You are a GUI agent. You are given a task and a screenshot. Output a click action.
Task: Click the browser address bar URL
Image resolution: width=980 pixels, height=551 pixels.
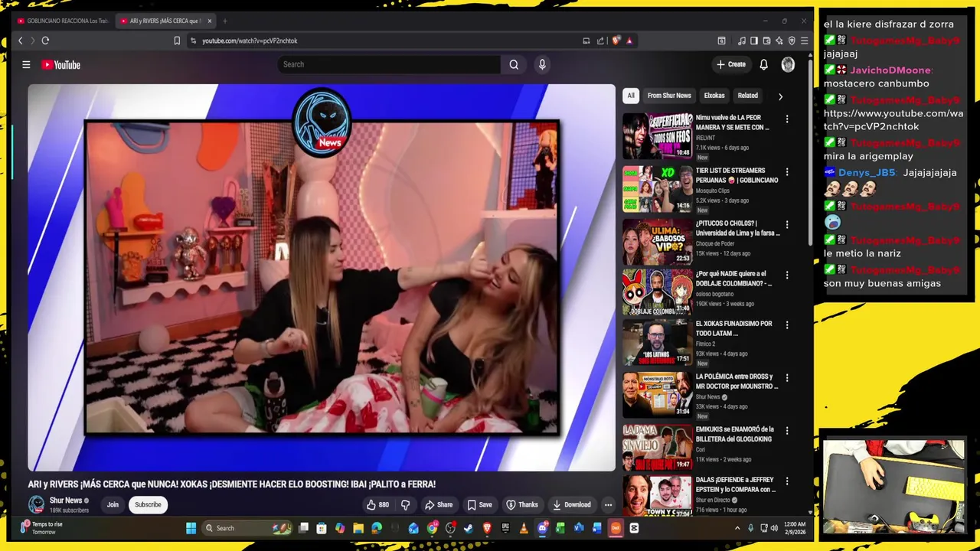(x=250, y=41)
